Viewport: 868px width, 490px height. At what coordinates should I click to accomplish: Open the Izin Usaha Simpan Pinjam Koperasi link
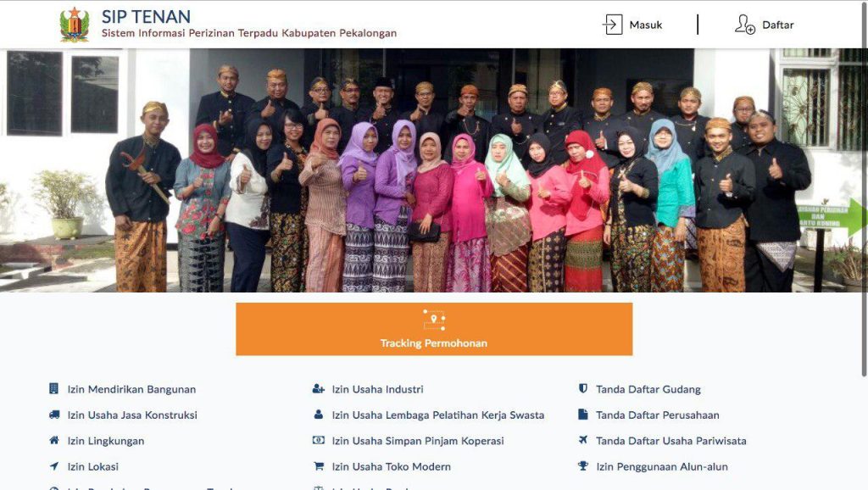(x=418, y=441)
